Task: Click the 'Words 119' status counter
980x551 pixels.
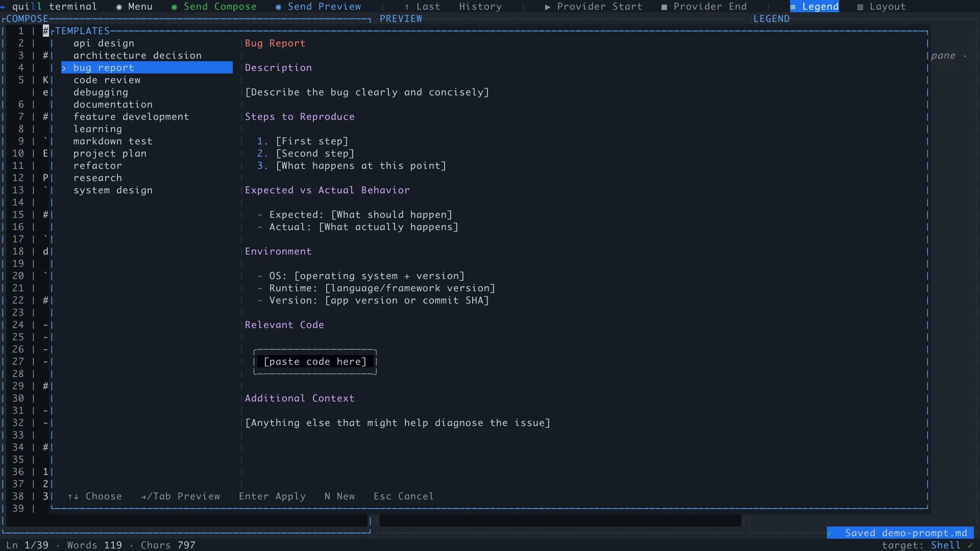Action: pyautogui.click(x=94, y=545)
